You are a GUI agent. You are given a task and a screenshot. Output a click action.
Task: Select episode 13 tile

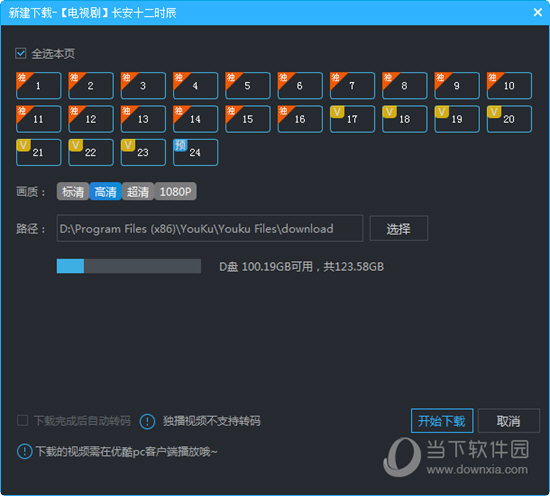coord(143,119)
